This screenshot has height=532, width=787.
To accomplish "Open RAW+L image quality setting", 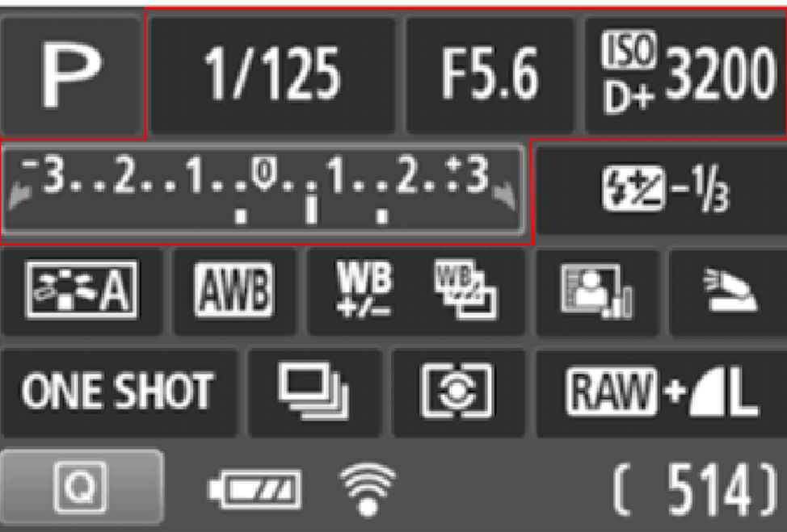I will [x=662, y=392].
